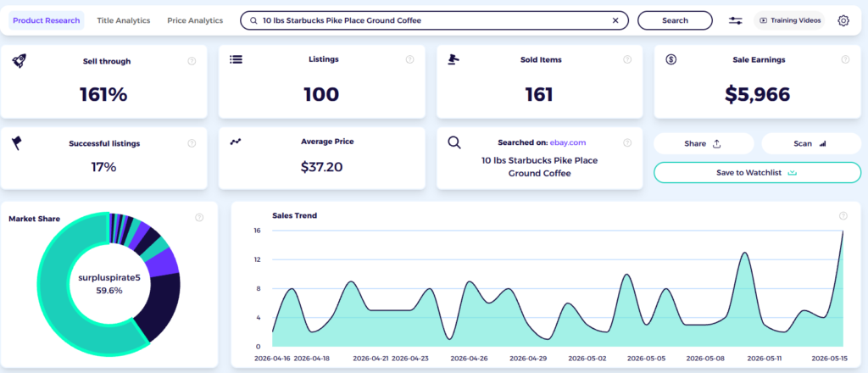
Task: Clear the search query with the X
Action: click(615, 20)
